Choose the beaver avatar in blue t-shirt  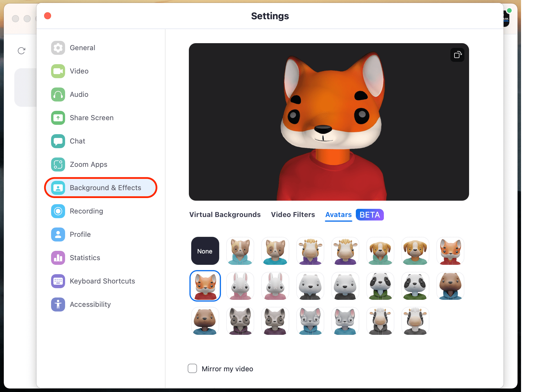[205, 321]
